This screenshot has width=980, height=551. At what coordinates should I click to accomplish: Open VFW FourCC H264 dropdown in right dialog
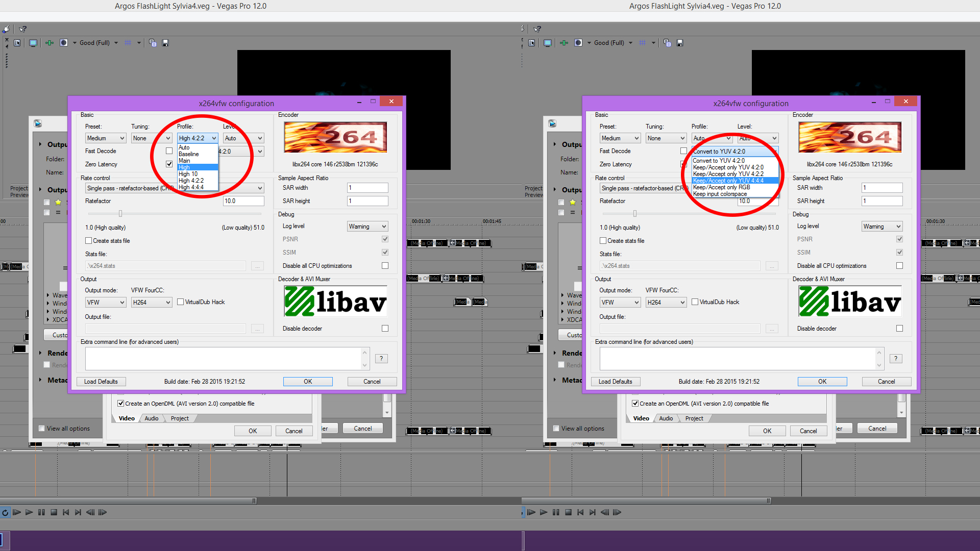click(666, 303)
